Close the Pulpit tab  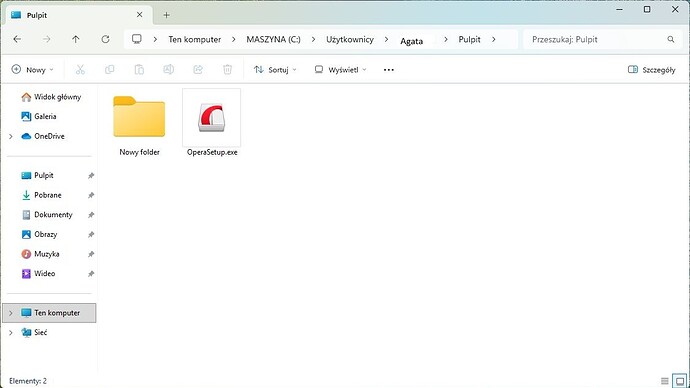[139, 15]
